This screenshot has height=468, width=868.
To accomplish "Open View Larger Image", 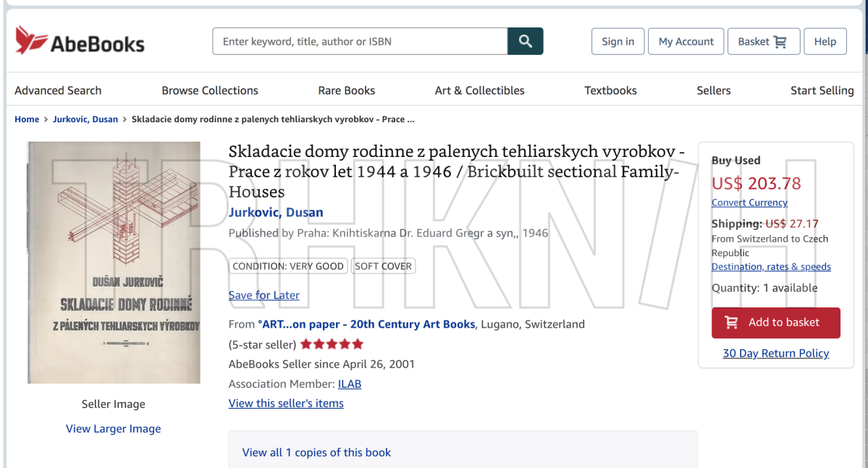I will tap(114, 428).
